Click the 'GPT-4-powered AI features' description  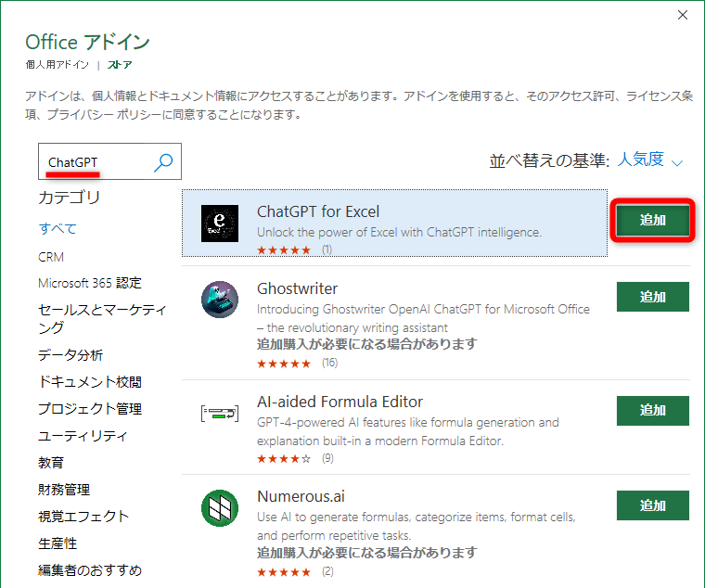coord(408,431)
